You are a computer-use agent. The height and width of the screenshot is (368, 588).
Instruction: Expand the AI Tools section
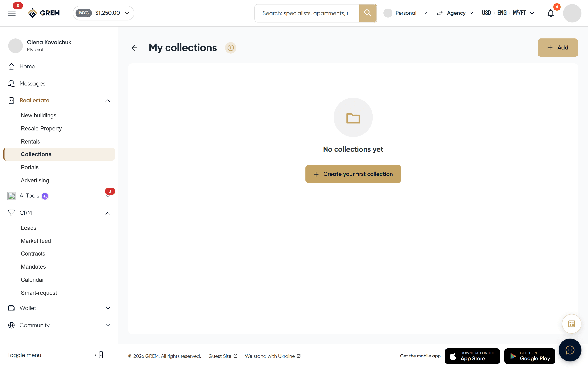107,196
